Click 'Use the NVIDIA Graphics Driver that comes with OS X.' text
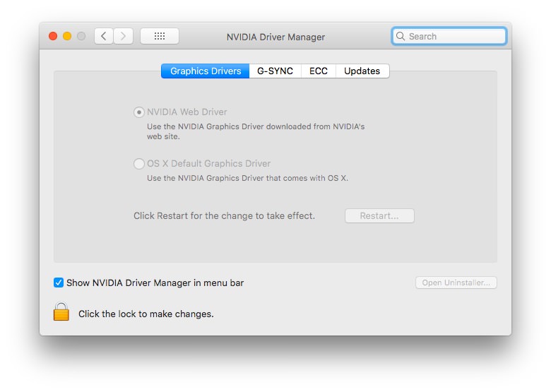Viewport: 551px width, 392px height. [x=247, y=178]
